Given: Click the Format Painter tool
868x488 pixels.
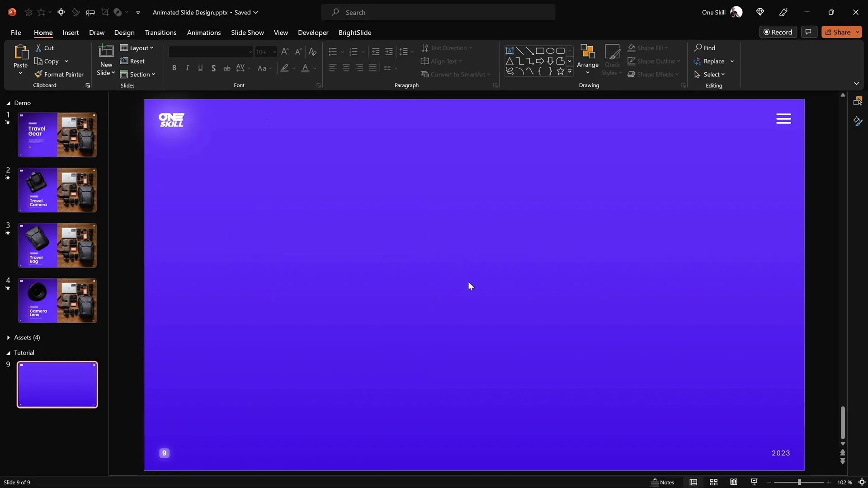Looking at the screenshot, I should click(x=59, y=74).
